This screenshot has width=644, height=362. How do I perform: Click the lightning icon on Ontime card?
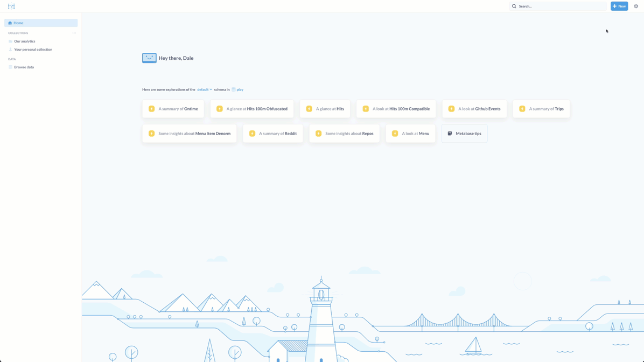coord(152,109)
